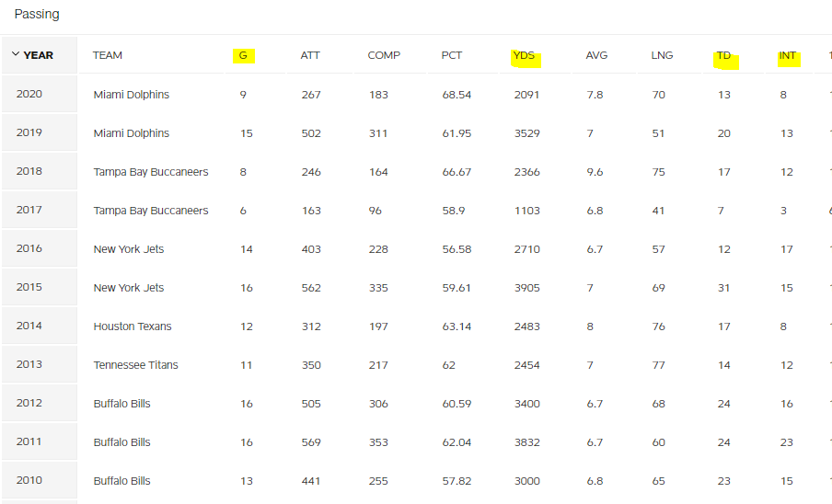The width and height of the screenshot is (832, 504).
Task: Click the YEAR sort chevron icon
Action: click(16, 54)
